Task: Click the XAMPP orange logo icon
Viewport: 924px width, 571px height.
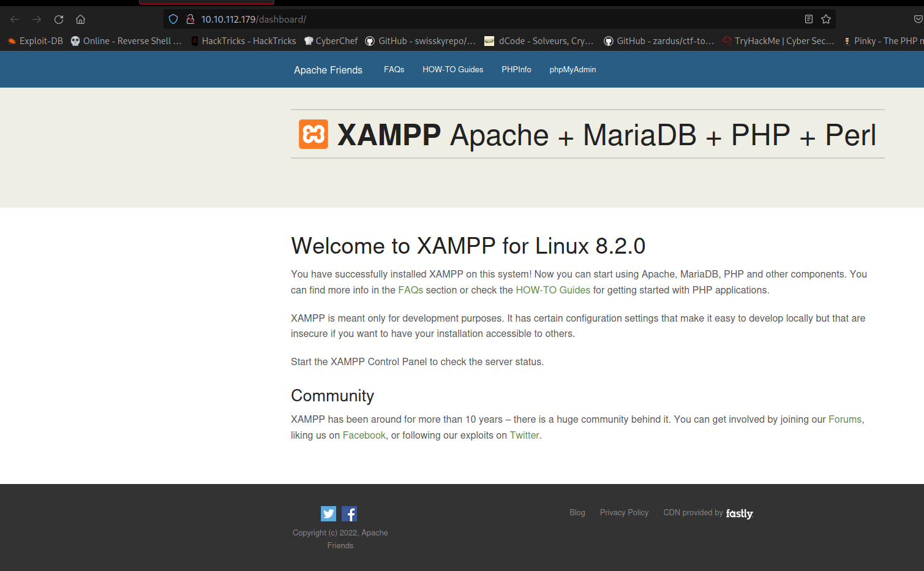Action: point(314,134)
